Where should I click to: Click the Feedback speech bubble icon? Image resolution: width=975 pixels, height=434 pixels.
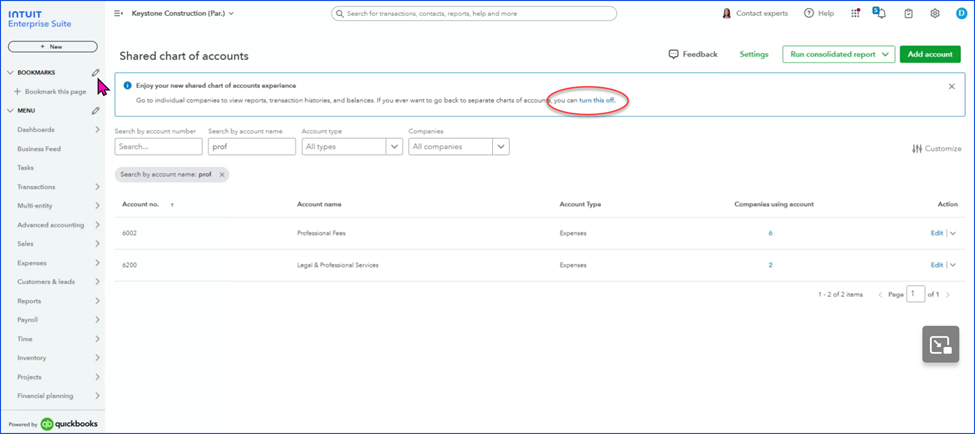pyautogui.click(x=673, y=54)
